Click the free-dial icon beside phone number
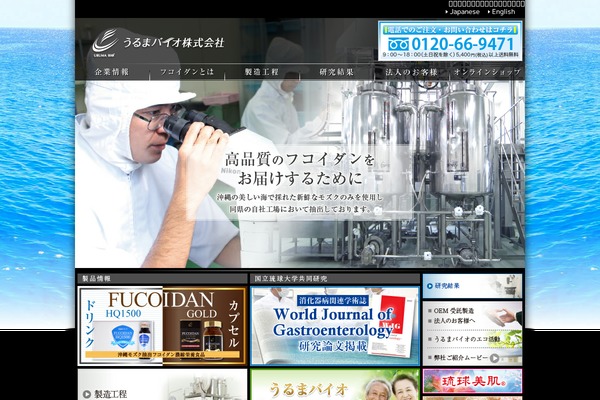Screen dimensions: 600x400 click(398, 44)
